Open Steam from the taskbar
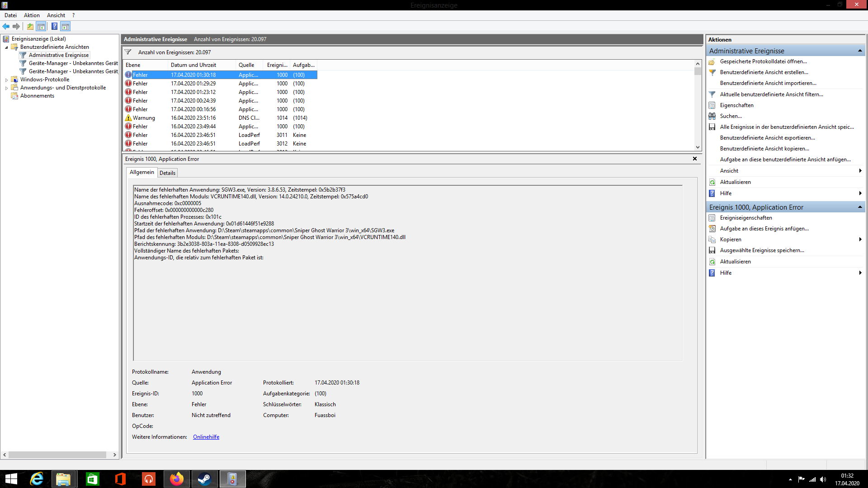Screen dimensions: 868x488 click(204, 479)
